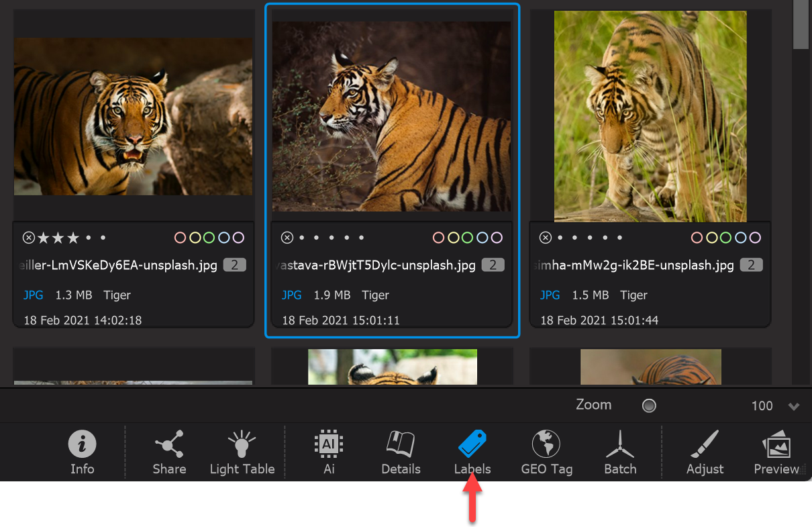812x527 pixels.
Task: Click JPG format link on vastava-rBWjtT5Dylc photo
Action: coord(292,295)
